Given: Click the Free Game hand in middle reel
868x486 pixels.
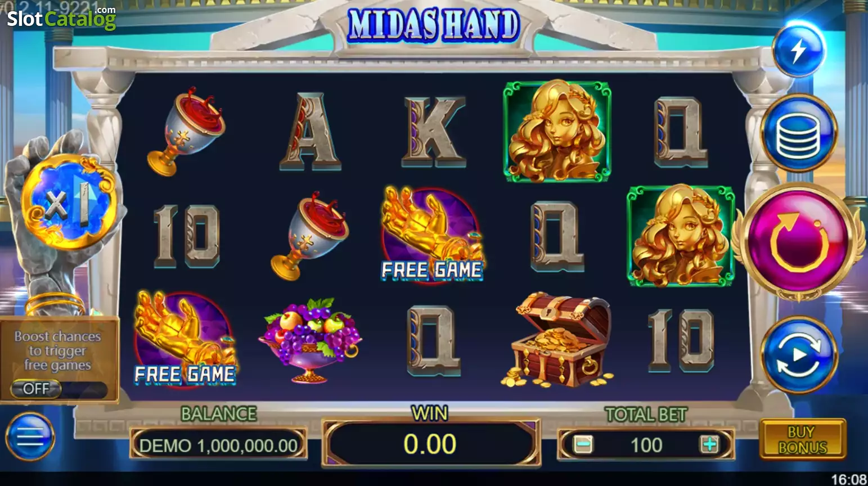Looking at the screenshot, I should pos(432,234).
